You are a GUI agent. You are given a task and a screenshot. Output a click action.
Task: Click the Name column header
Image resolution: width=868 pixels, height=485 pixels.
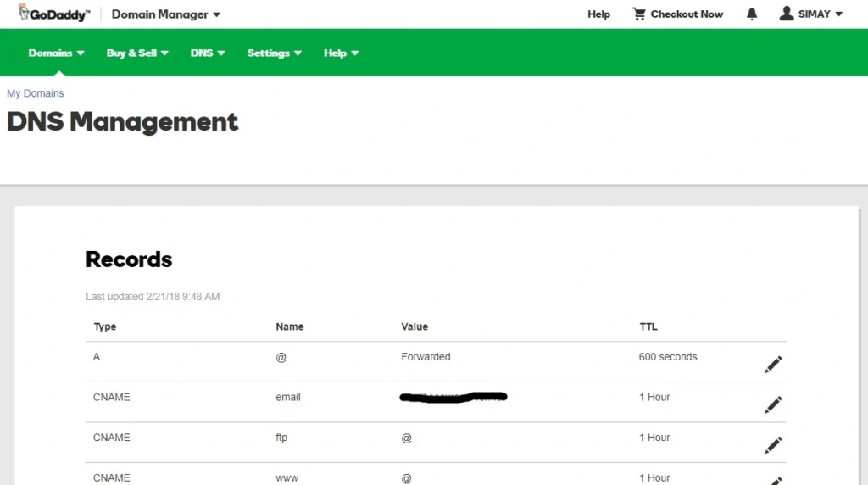click(x=290, y=326)
